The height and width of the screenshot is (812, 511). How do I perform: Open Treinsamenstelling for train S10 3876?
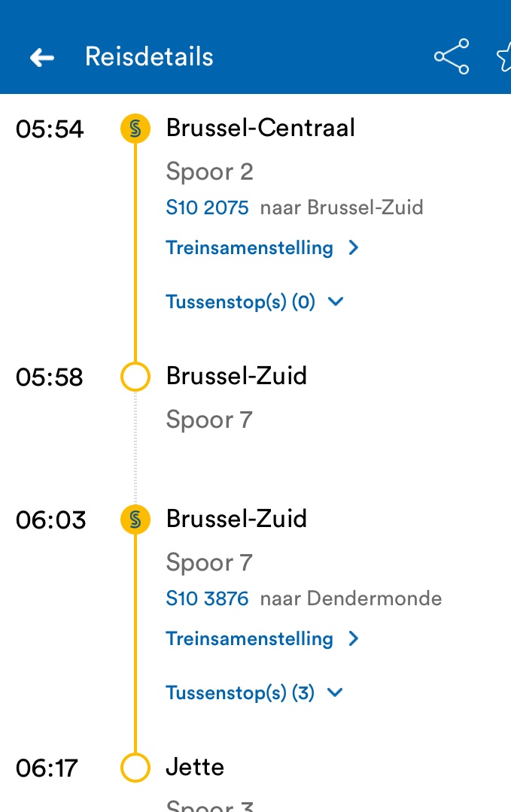coord(249,638)
